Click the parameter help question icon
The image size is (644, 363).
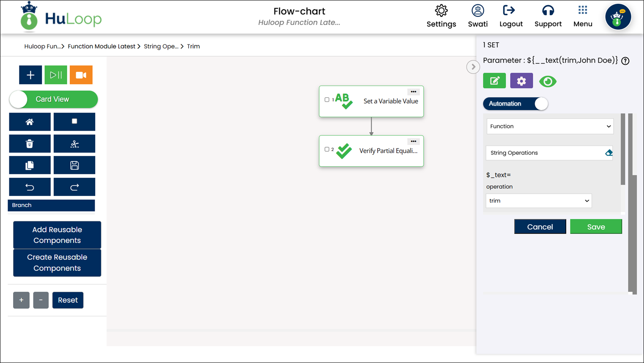625,61
